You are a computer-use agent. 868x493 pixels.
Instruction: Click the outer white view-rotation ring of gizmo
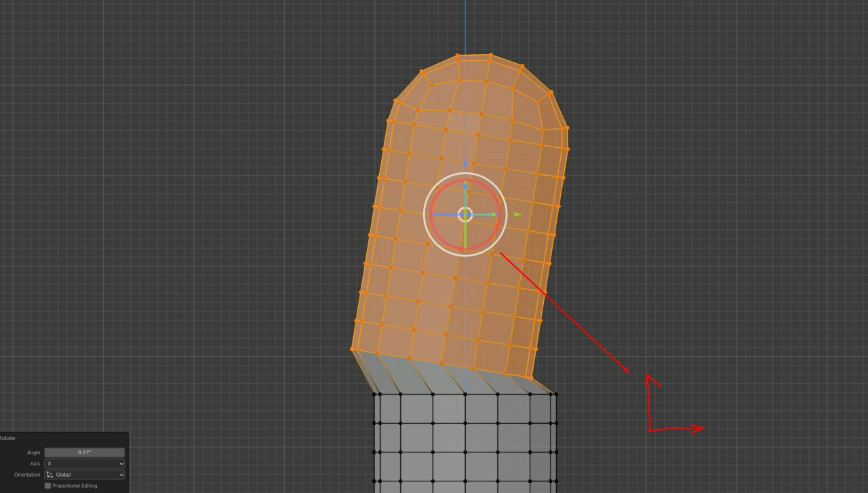point(434,243)
